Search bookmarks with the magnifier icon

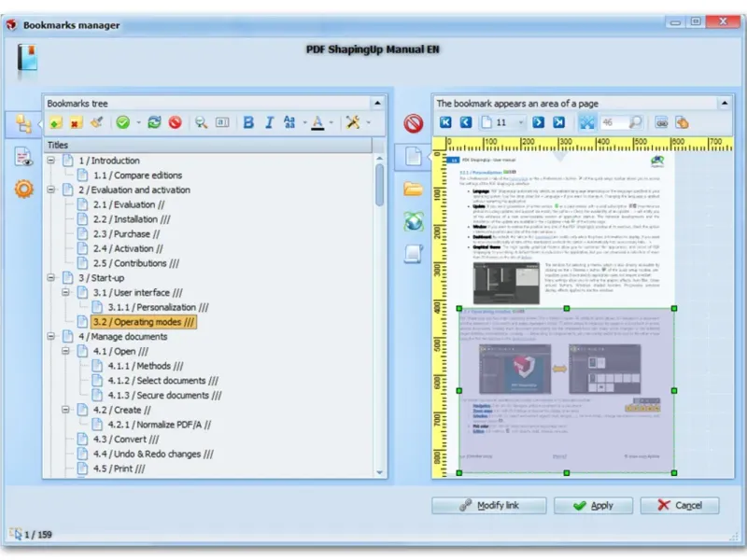point(202,123)
